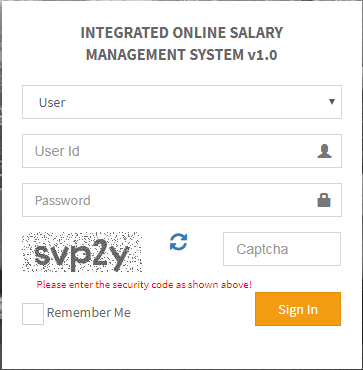Click the 'Sign In' label text
Image resolution: width=363 pixels, height=370 pixels.
click(x=298, y=310)
